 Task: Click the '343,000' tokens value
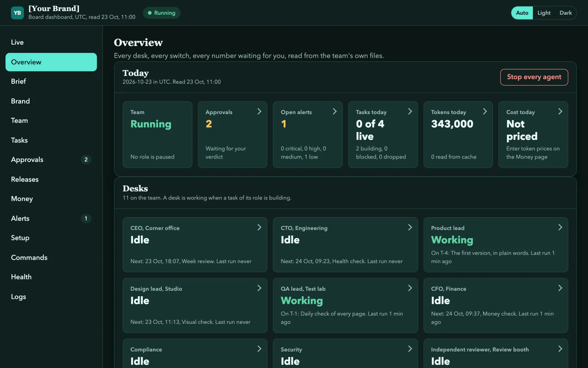pyautogui.click(x=452, y=124)
